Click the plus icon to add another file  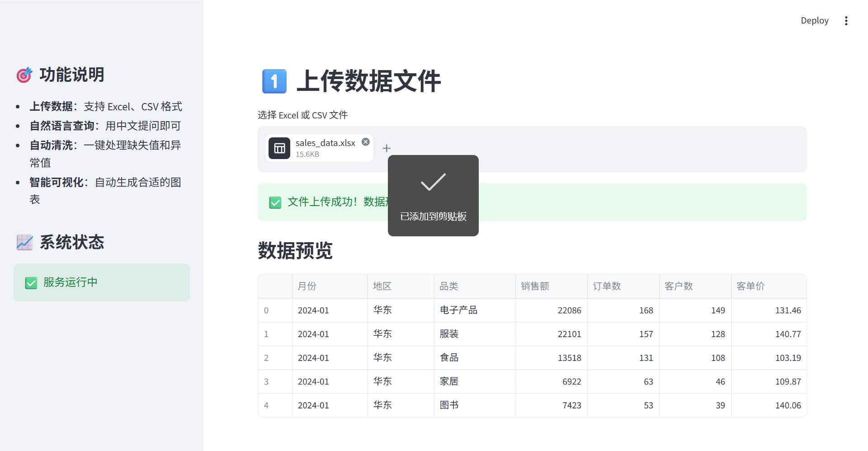387,148
